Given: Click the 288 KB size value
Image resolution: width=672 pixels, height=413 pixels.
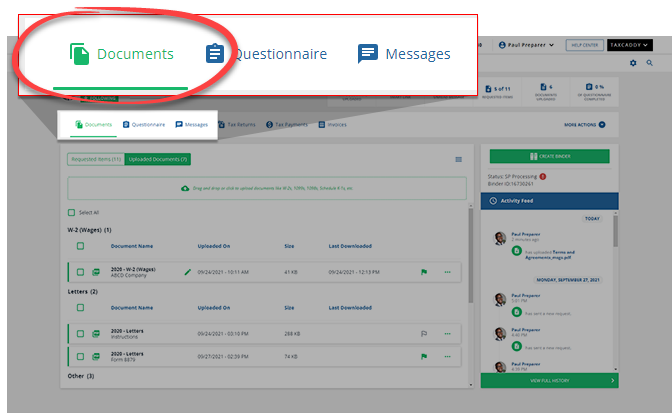Looking at the screenshot, I should click(x=292, y=334).
